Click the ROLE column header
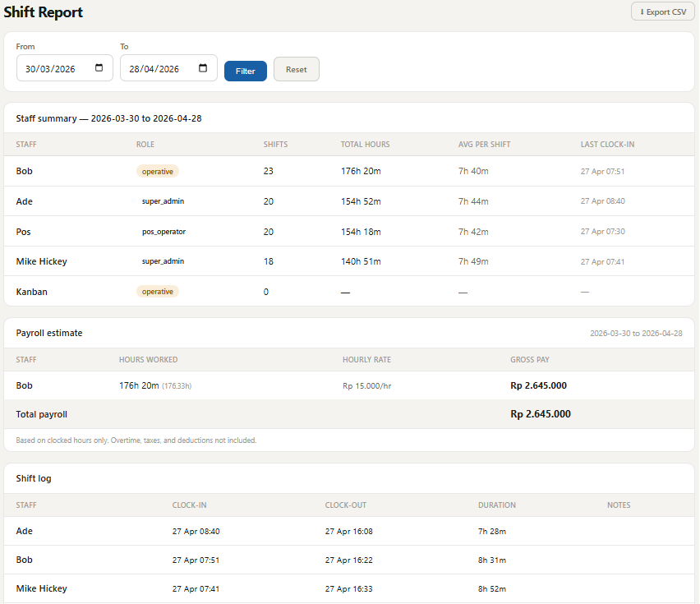The width and height of the screenshot is (700, 604). point(145,144)
